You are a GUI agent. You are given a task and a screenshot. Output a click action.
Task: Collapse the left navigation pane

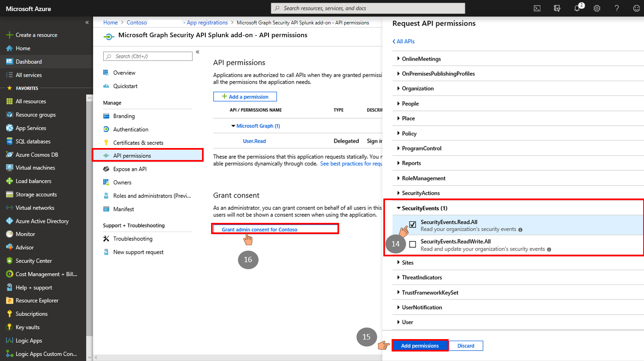click(x=87, y=22)
